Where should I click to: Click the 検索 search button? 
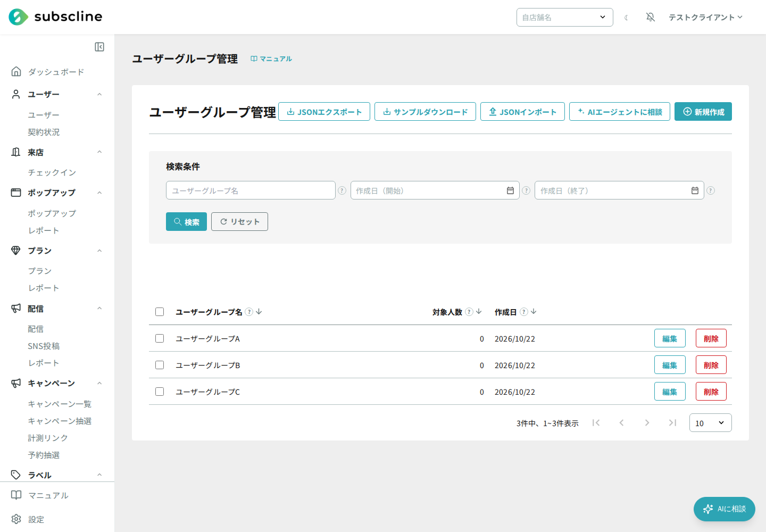[x=186, y=222]
